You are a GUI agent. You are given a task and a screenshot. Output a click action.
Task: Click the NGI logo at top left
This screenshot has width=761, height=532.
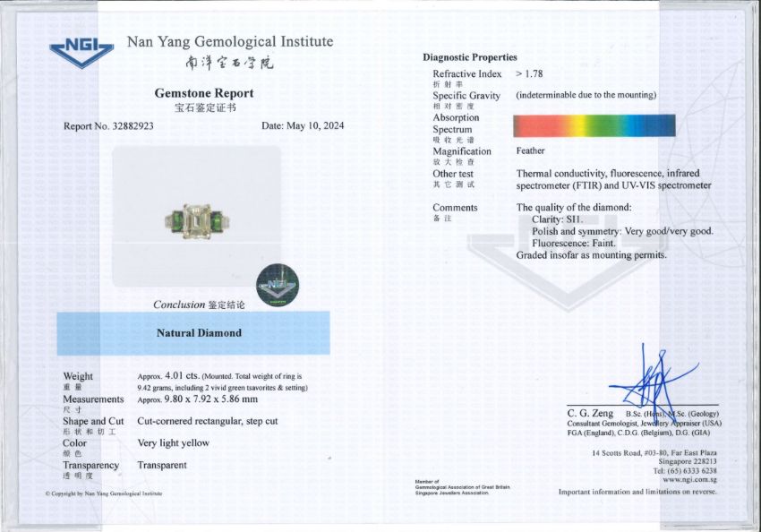(81, 52)
